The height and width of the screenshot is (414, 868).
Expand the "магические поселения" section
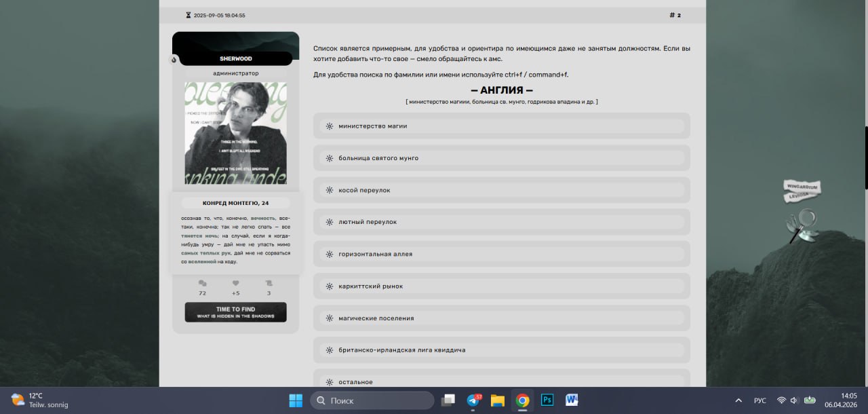pos(501,318)
